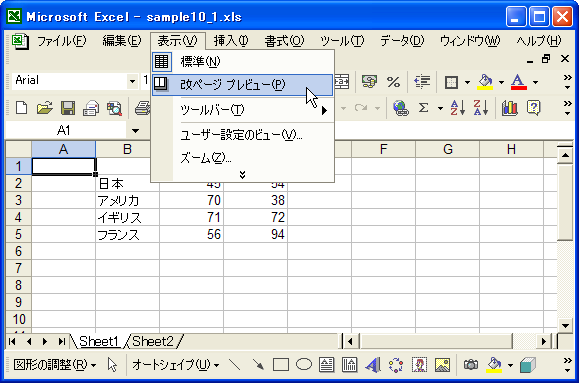
Task: Sort ascending with the A-Z icon
Action: point(457,108)
